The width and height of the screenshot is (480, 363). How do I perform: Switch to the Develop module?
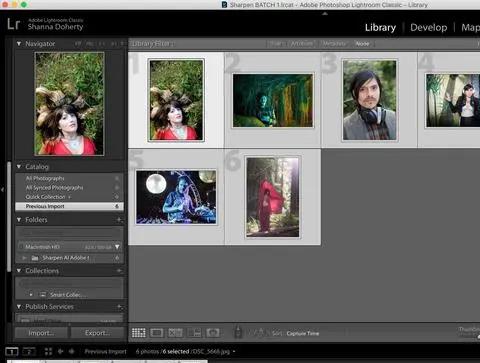pos(429,28)
